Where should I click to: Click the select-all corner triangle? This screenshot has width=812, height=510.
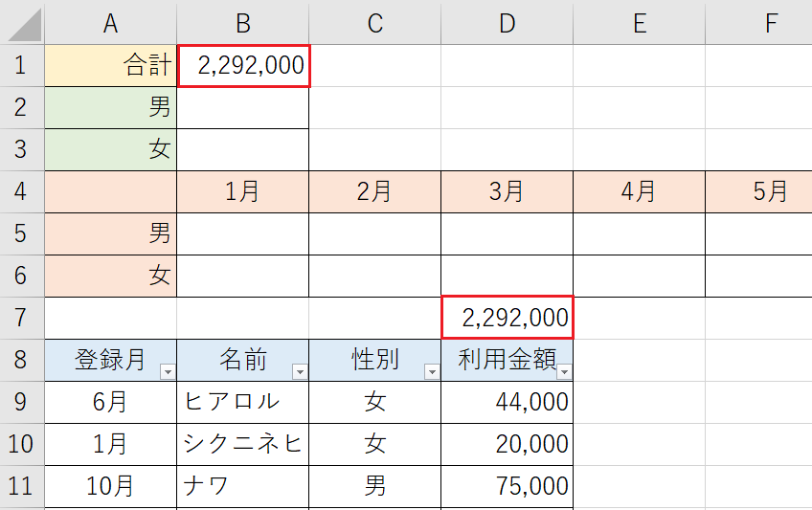click(24, 24)
